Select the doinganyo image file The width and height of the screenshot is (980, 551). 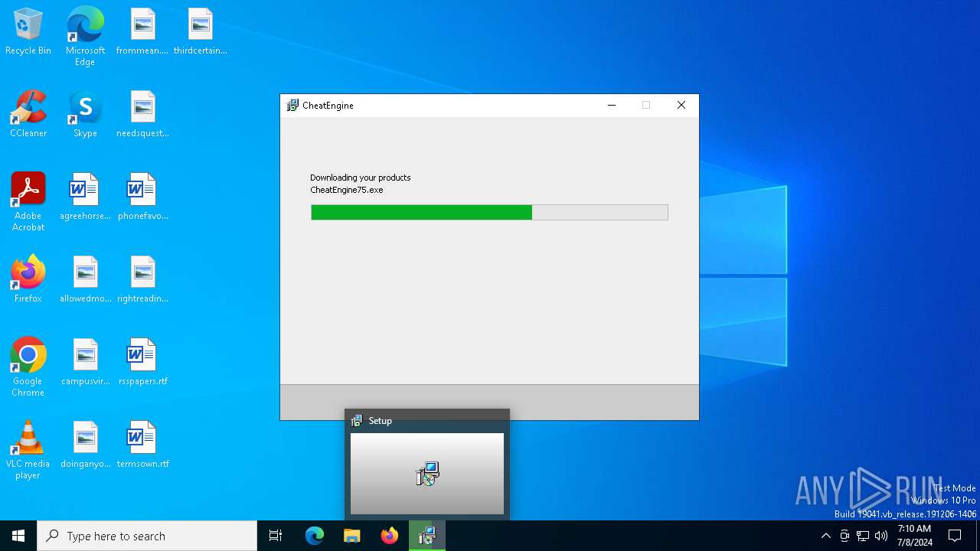tap(85, 445)
